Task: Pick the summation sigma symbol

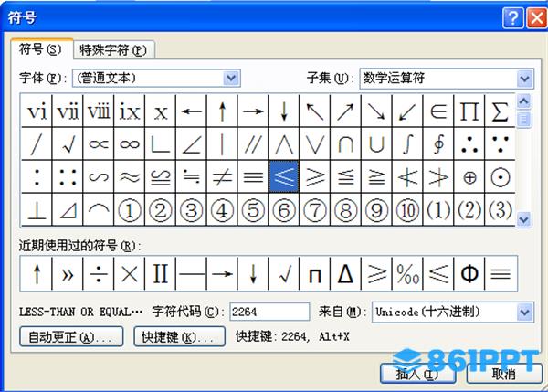Action: [500, 111]
